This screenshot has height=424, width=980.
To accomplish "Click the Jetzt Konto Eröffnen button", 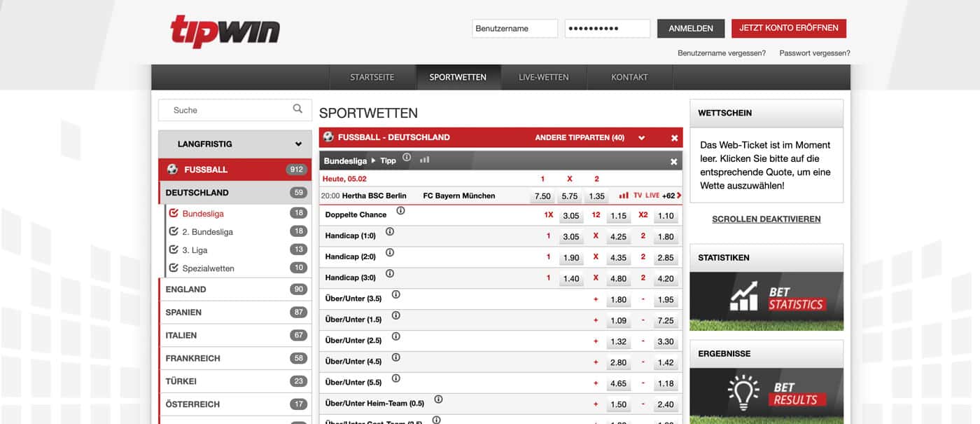I will [788, 28].
